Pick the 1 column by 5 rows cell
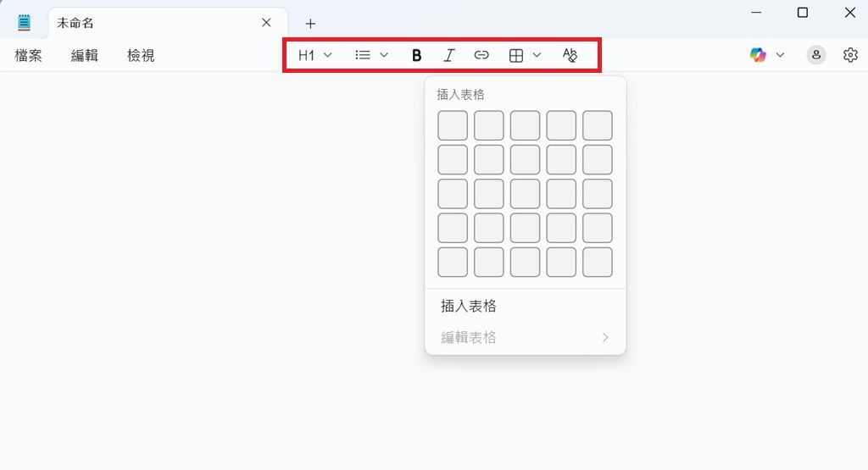Viewport: 868px width, 470px height. 453,262
